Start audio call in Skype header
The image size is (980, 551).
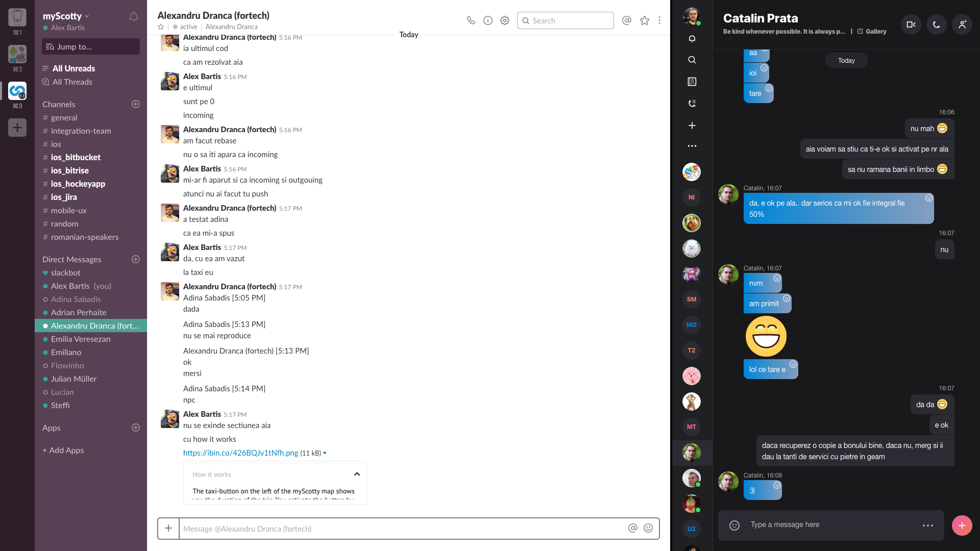click(x=937, y=24)
